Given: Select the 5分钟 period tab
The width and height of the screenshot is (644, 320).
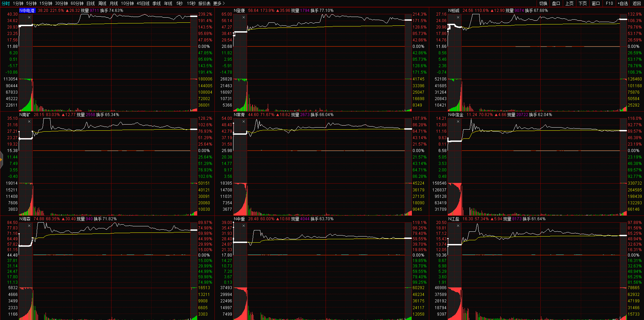Looking at the screenshot, I should coord(31,3).
